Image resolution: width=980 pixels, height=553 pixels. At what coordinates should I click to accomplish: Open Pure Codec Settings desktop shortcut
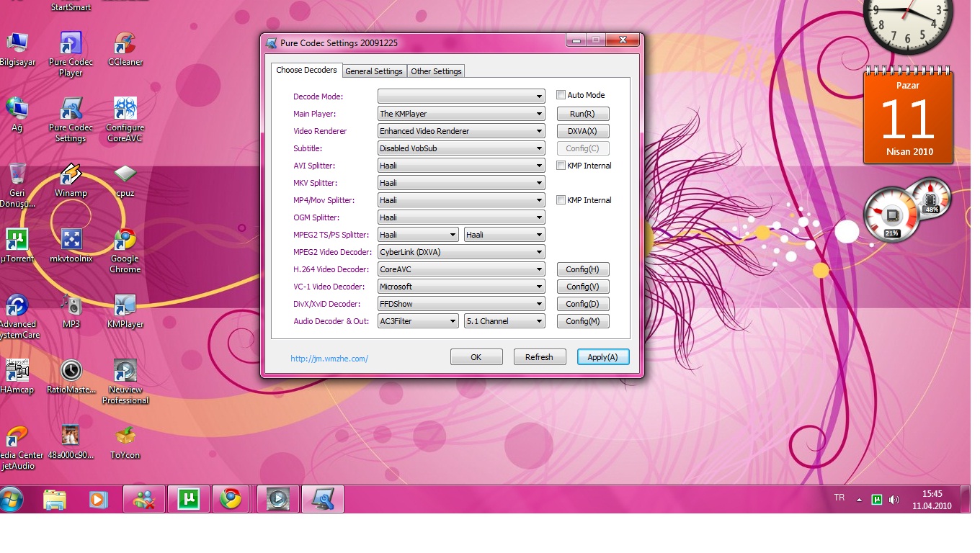(x=71, y=120)
